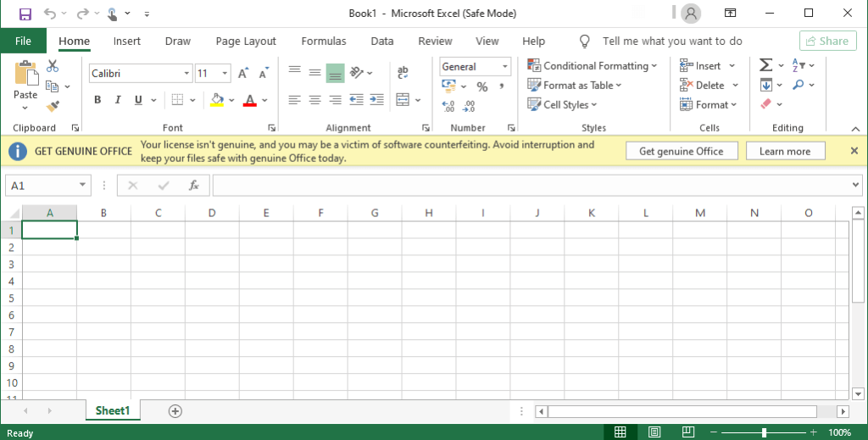Click the Insert Function fx icon

(193, 185)
